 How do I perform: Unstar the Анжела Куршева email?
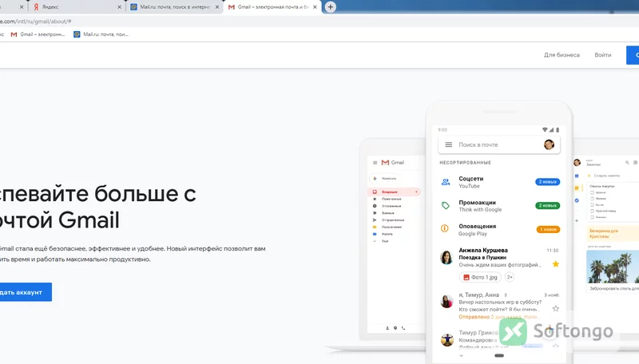point(555,264)
